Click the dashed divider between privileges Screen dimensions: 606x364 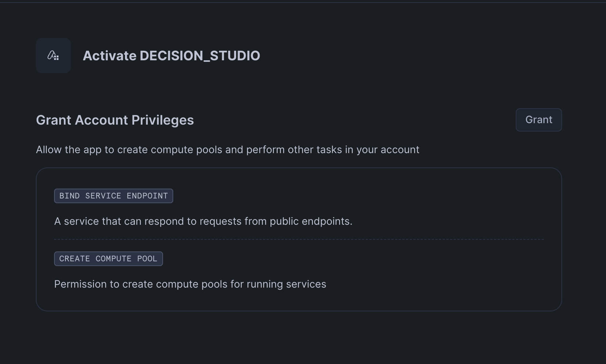(299, 239)
